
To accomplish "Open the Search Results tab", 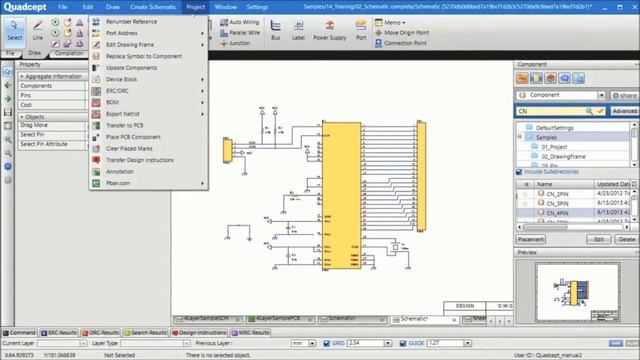I will pos(145,333).
